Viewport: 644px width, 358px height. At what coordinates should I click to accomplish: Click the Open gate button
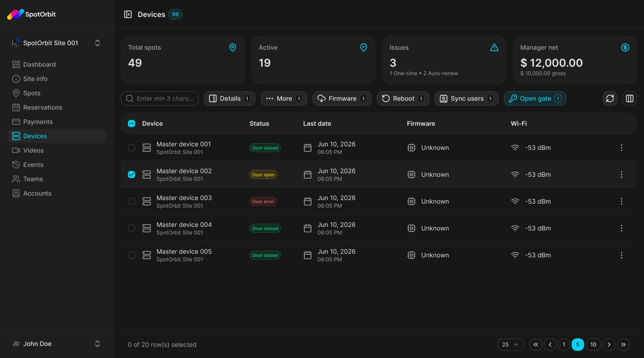535,98
